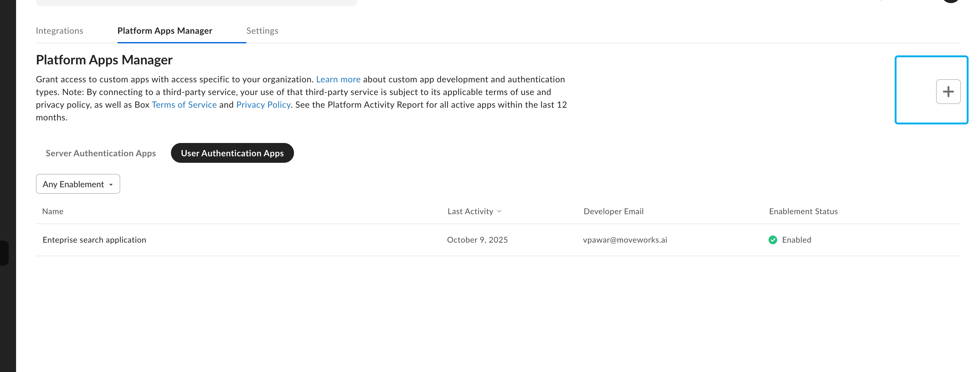Click the Name column header
Image resolution: width=980 pixels, height=372 pixels.
coord(53,211)
